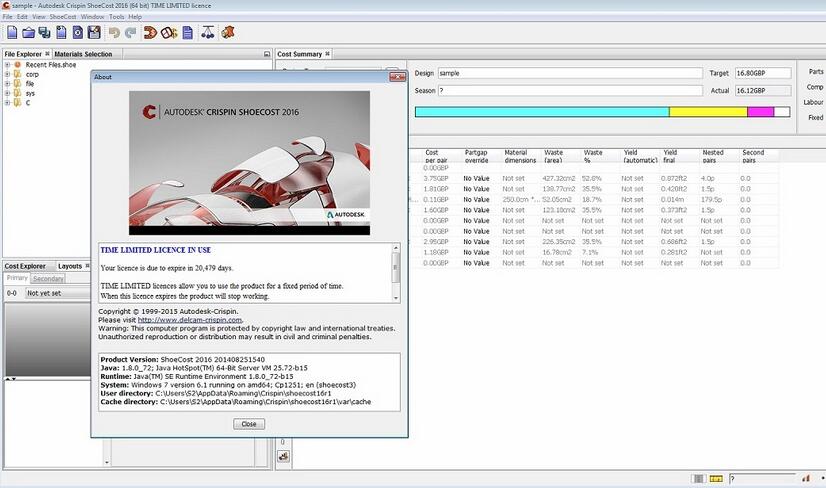Click scroll-up arrow in licence text box
The height and width of the screenshot is (488, 826).
[x=396, y=248]
